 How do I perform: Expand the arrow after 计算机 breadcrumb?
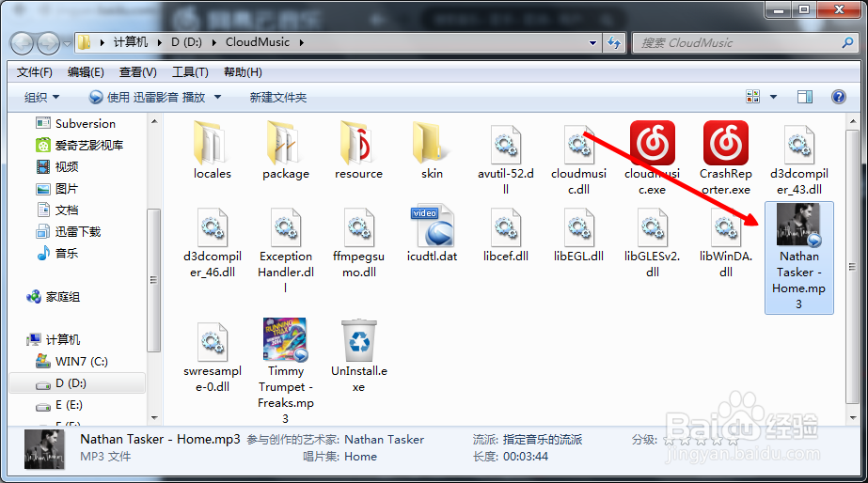pos(160,42)
